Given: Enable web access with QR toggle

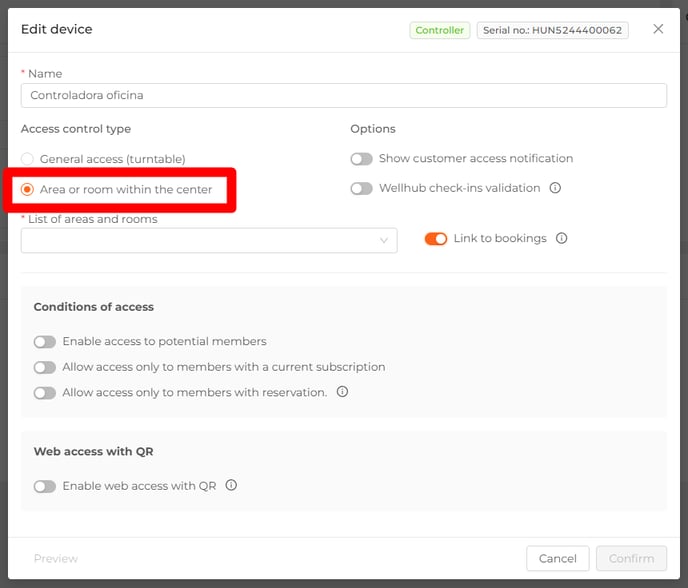Looking at the screenshot, I should [x=45, y=486].
